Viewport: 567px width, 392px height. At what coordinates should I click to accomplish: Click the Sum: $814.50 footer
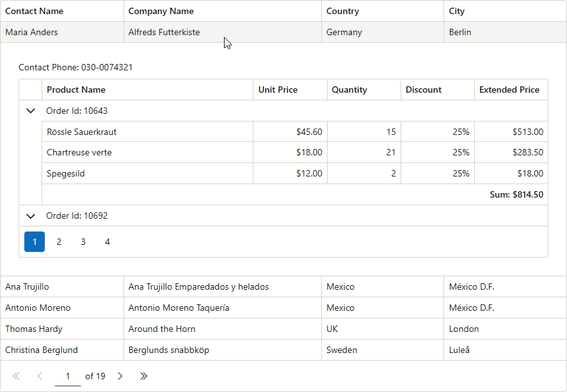click(x=516, y=195)
